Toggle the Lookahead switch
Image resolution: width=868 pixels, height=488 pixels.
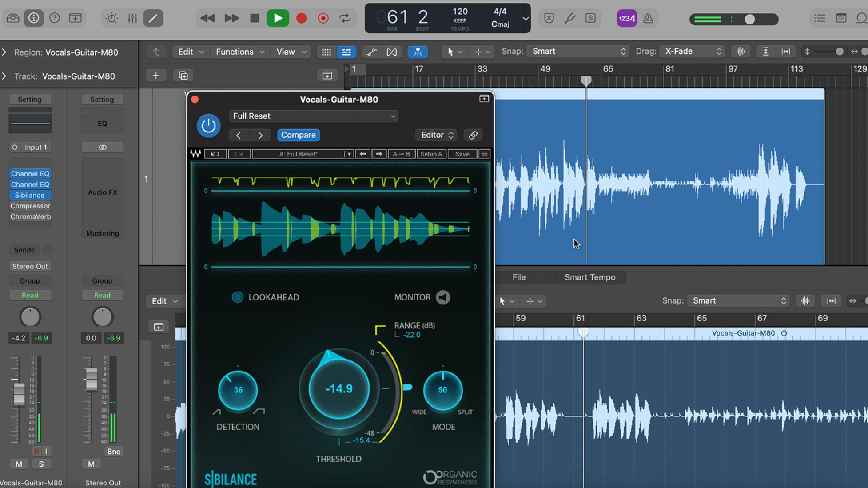pos(238,297)
